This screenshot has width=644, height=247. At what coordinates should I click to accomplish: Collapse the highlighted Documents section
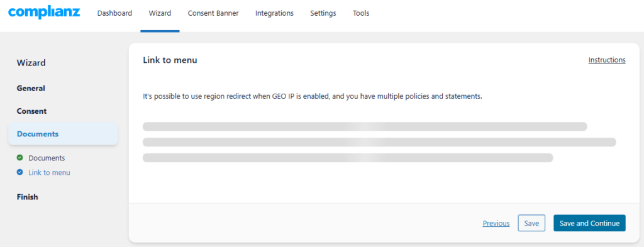[63, 134]
